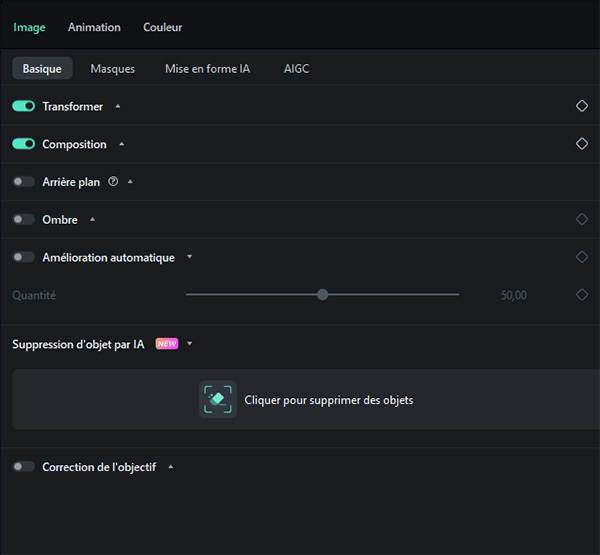This screenshot has height=555, width=600.
Task: Click the keyframe diamond for Composition
Action: coord(582,144)
